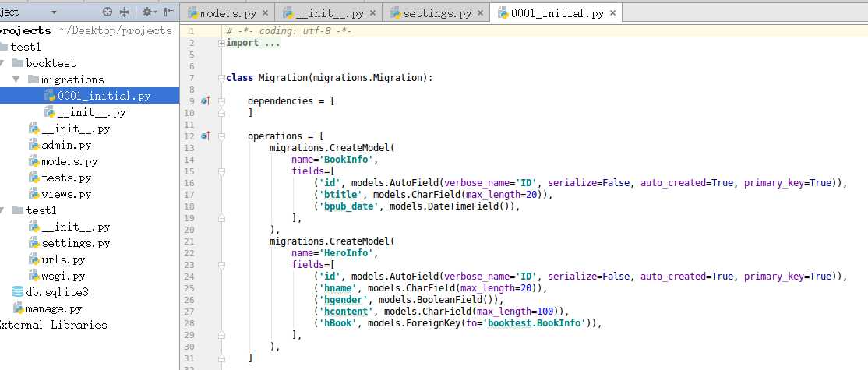Open models.py in project tree

click(x=69, y=162)
